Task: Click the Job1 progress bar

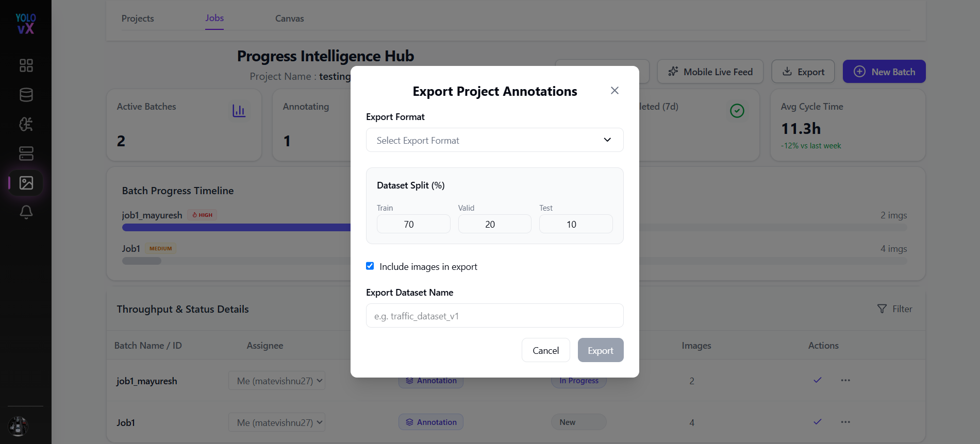Action: click(x=514, y=261)
